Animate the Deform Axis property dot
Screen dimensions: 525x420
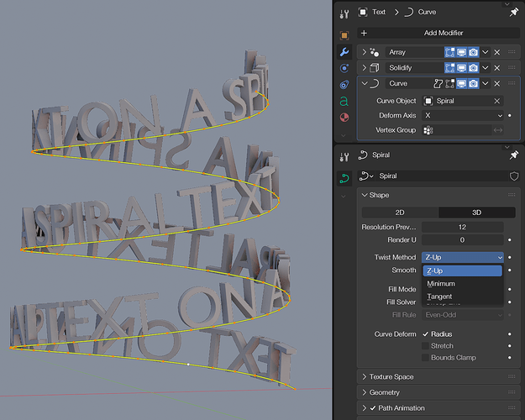click(x=510, y=116)
